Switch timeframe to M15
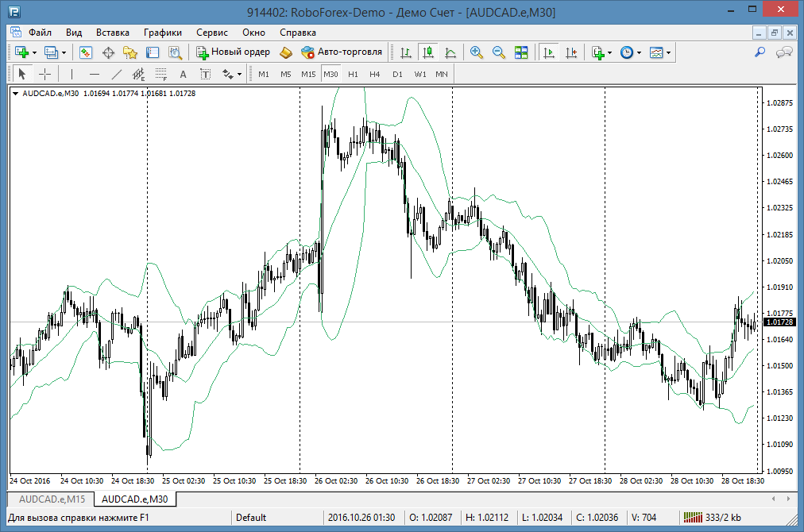Screen dimensions: 804x532 (308, 75)
